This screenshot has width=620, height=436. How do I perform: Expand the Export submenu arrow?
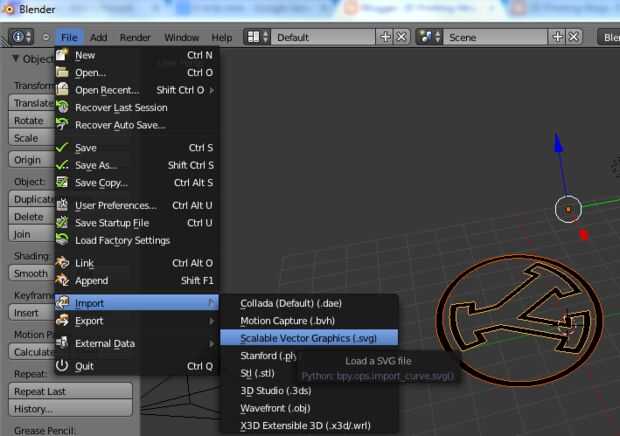tap(212, 321)
